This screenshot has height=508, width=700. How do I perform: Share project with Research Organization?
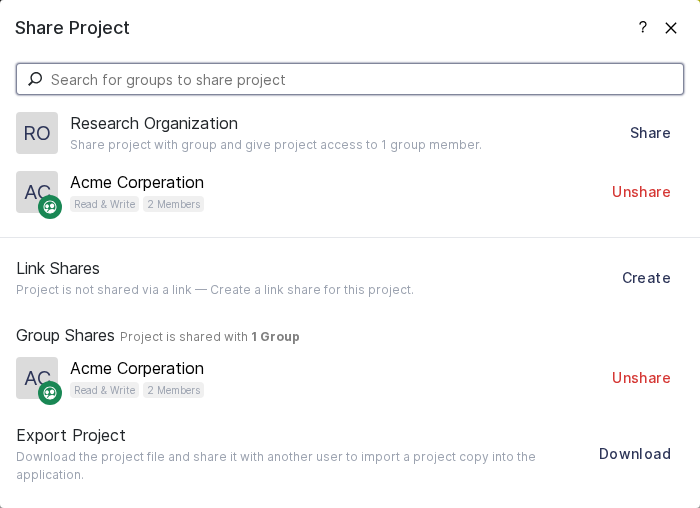pyautogui.click(x=650, y=133)
